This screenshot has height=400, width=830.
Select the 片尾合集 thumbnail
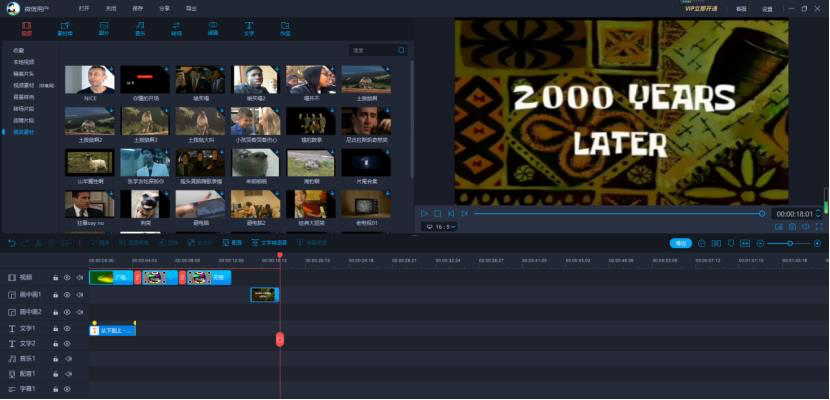point(366,162)
